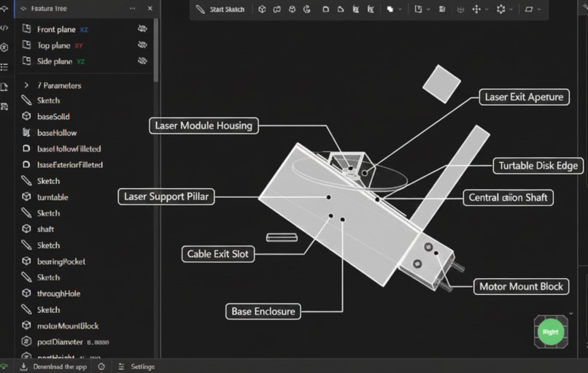This screenshot has height=373, width=588.
Task: Click the Boolean overlapping squares tool
Action: click(390, 9)
